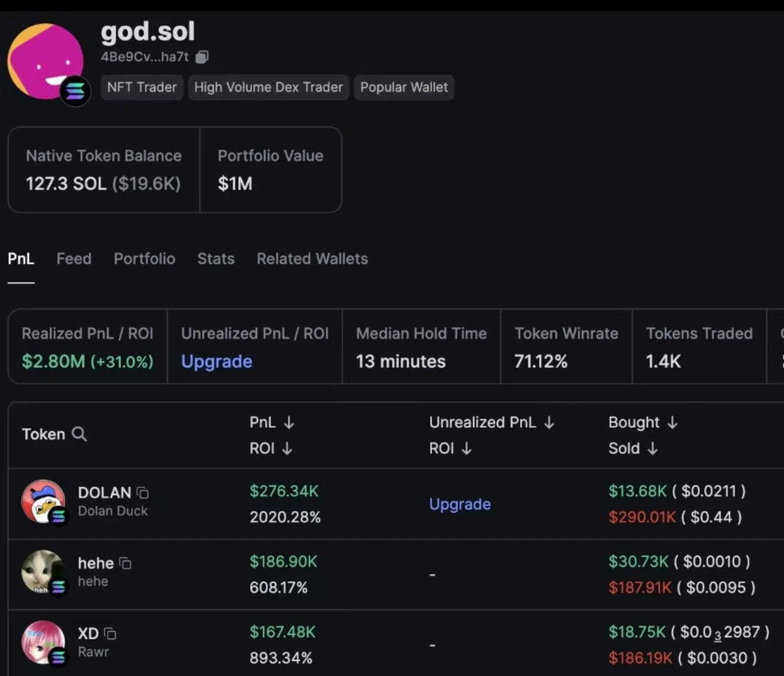Open the XD Rawr token icon

[x=43, y=642]
